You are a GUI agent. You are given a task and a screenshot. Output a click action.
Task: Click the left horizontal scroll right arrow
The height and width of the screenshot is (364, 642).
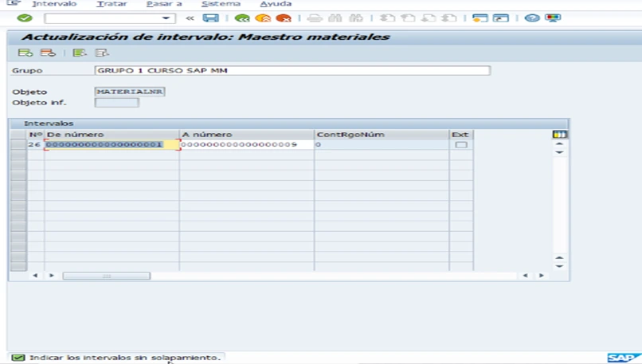52,276
